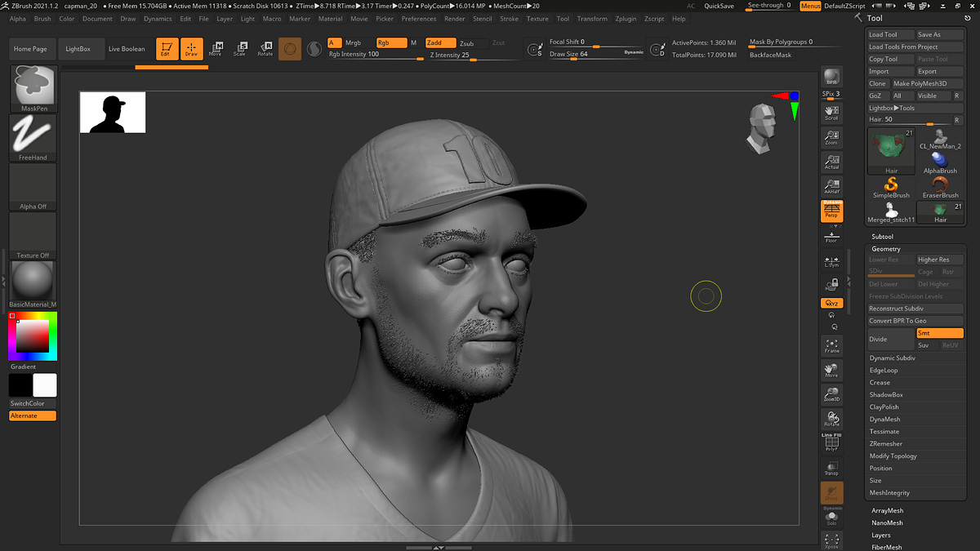Toggle the Smt smooth option
The image size is (980, 551).
pos(939,333)
